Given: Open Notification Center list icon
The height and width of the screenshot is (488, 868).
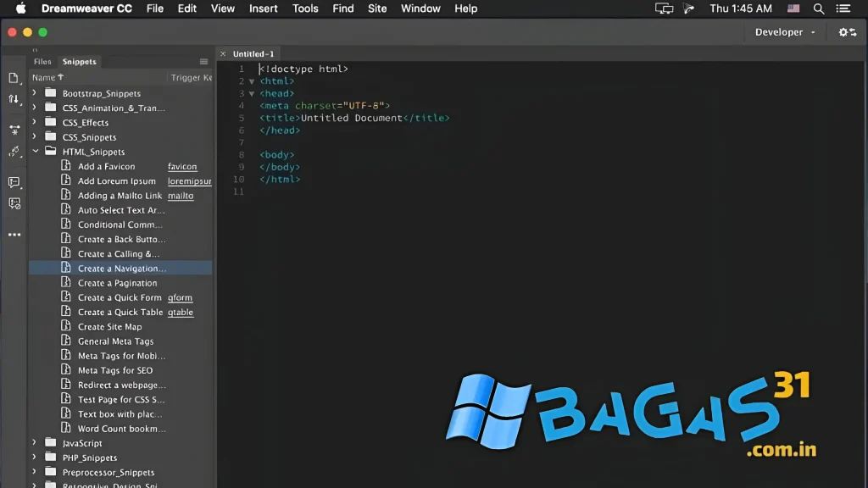Looking at the screenshot, I should (843, 8).
